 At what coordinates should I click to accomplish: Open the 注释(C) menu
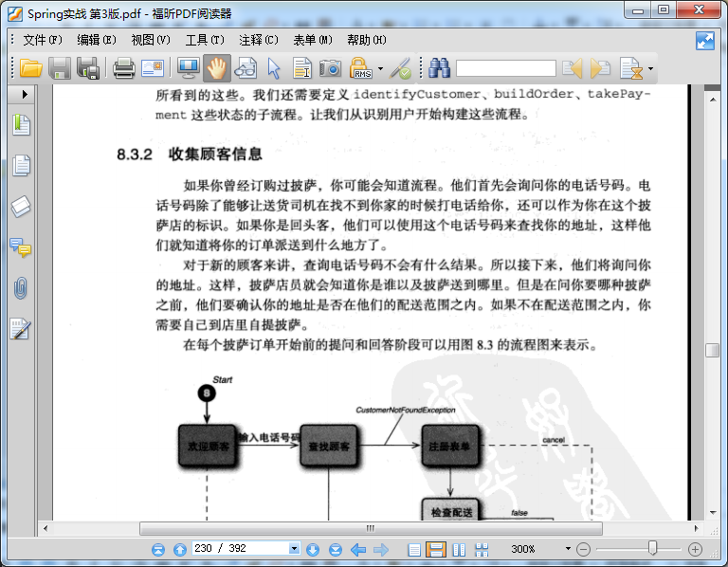pos(259,40)
